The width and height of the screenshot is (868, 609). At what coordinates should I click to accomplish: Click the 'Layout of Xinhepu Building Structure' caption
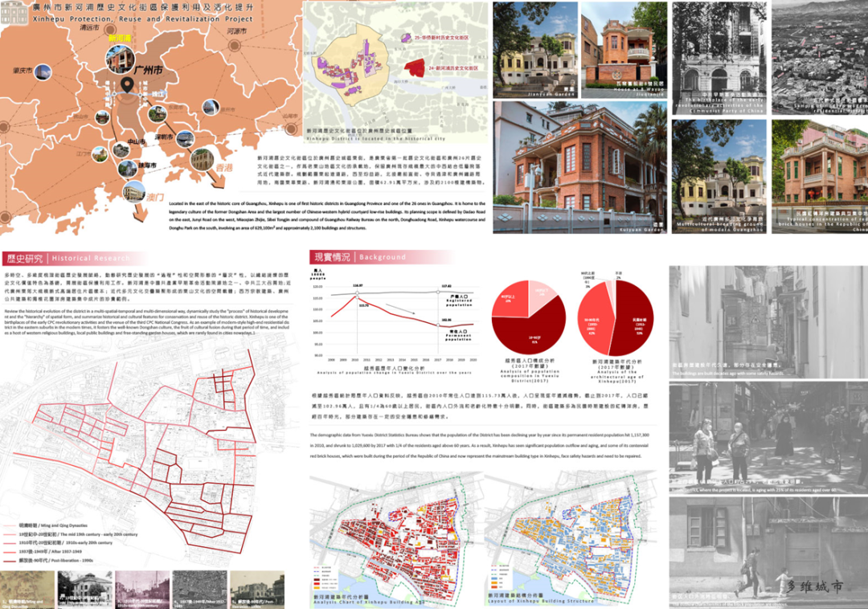[540, 601]
